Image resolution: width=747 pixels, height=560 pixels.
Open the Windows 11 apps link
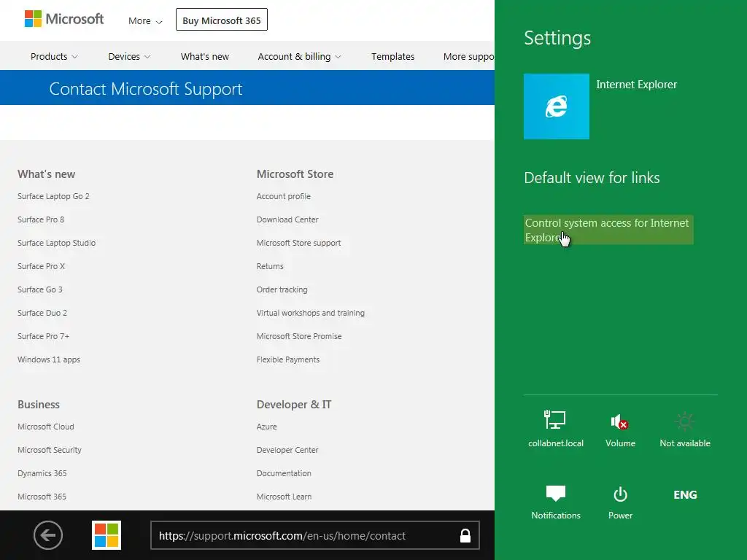tap(49, 359)
